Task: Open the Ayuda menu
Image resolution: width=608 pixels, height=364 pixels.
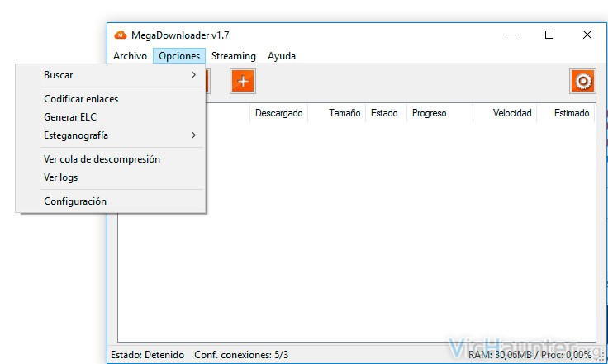Action: 282,56
